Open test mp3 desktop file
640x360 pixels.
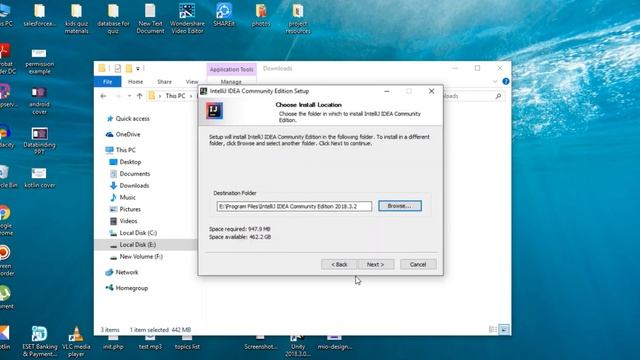[150, 343]
